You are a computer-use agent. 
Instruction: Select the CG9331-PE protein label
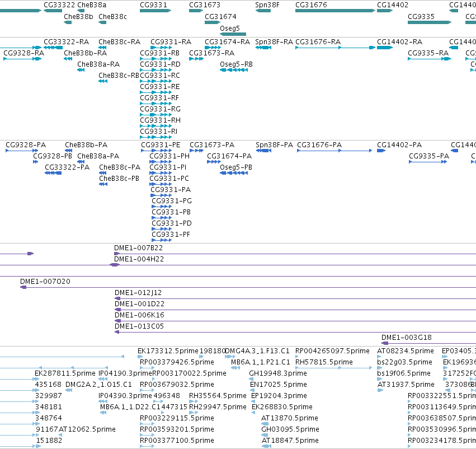pyautogui.click(x=161, y=145)
